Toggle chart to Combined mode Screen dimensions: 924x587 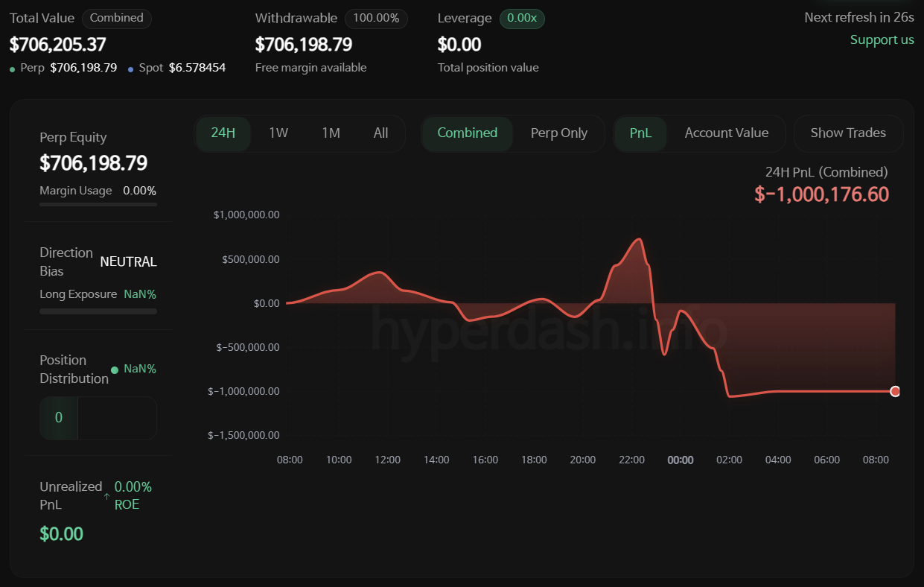467,133
